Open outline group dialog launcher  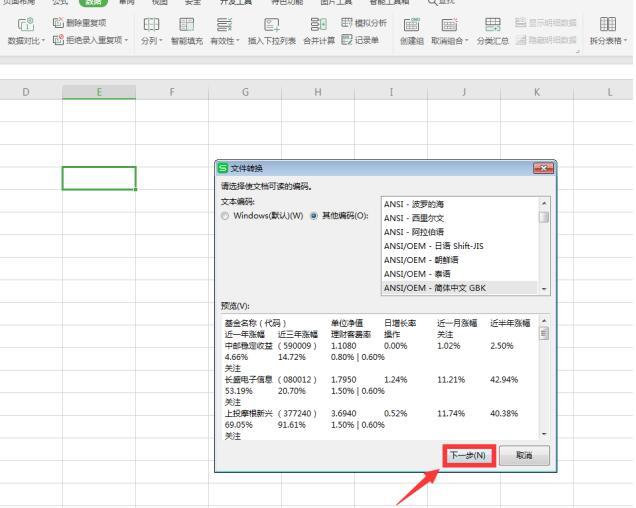point(577,52)
